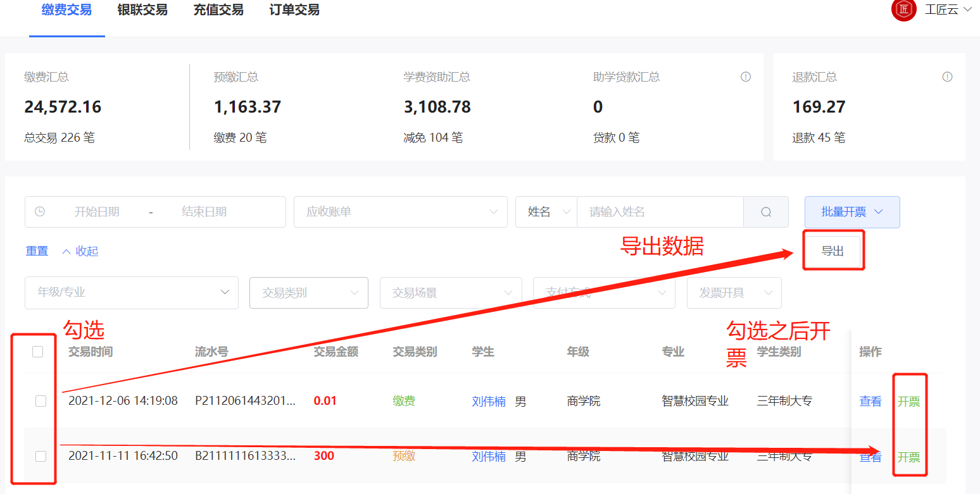Collapse filters with 收起

coord(80,251)
